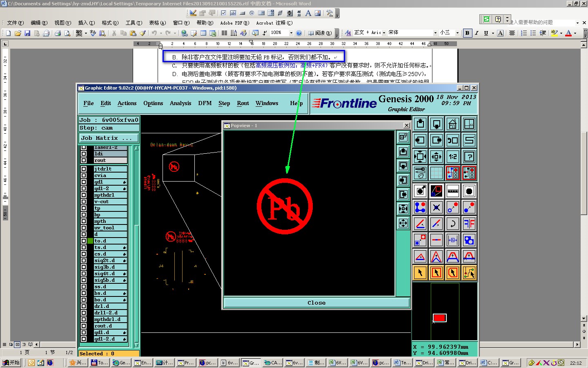Click the Word numbered list icon
Viewport: 588px width, 368px height.
(x=524, y=33)
